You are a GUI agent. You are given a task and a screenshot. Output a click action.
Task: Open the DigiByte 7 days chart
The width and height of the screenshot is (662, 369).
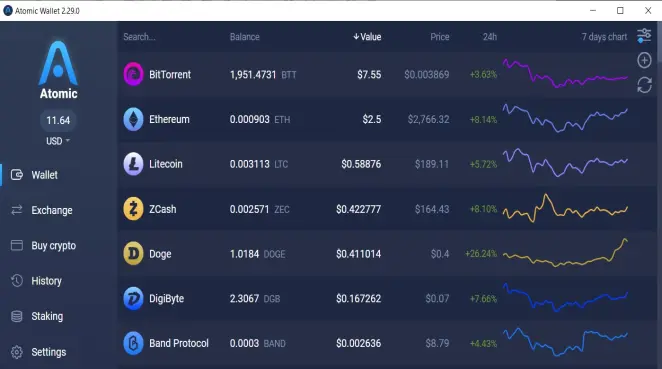click(565, 298)
